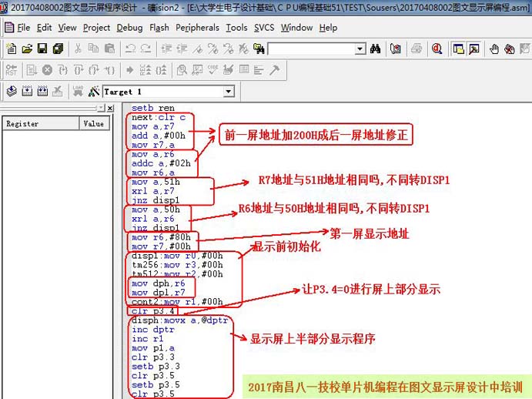The height and width of the screenshot is (399, 532).
Task: Click the Build target icon
Action: 27,91
